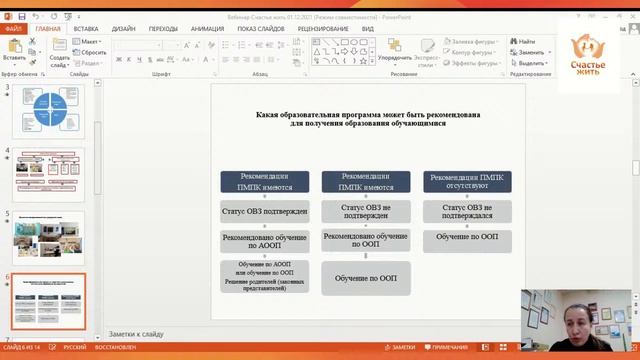Screen dimensions: 640x360
Task: Toggle Bold (Ж) formatting
Action: coord(119,60)
